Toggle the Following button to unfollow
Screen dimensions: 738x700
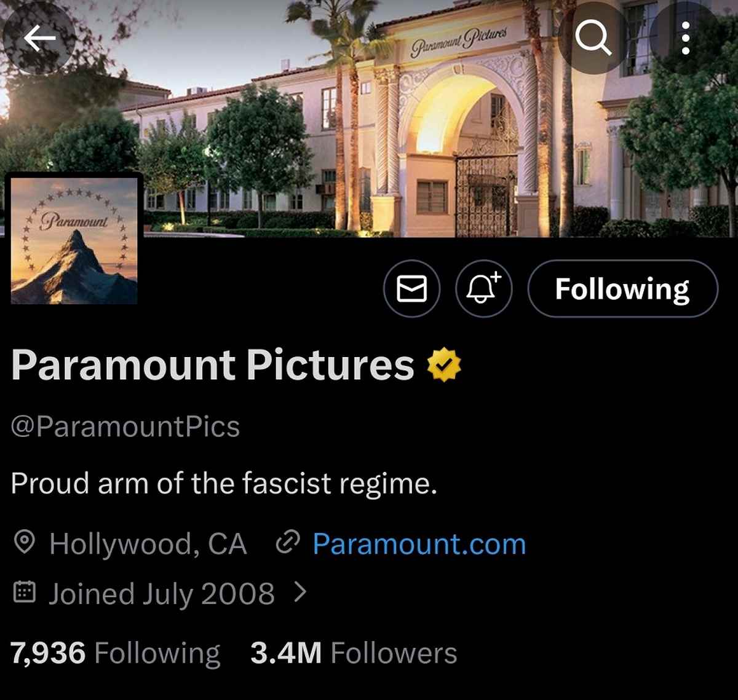click(x=622, y=289)
